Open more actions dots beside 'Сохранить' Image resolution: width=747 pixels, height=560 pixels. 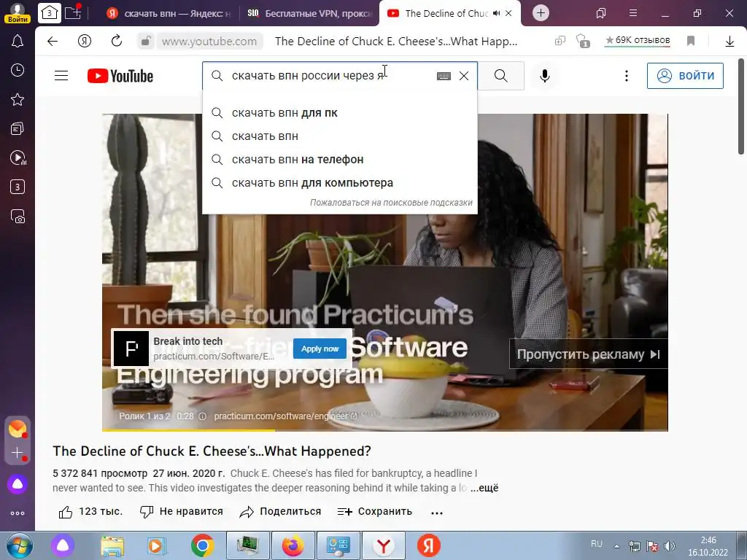tap(437, 513)
